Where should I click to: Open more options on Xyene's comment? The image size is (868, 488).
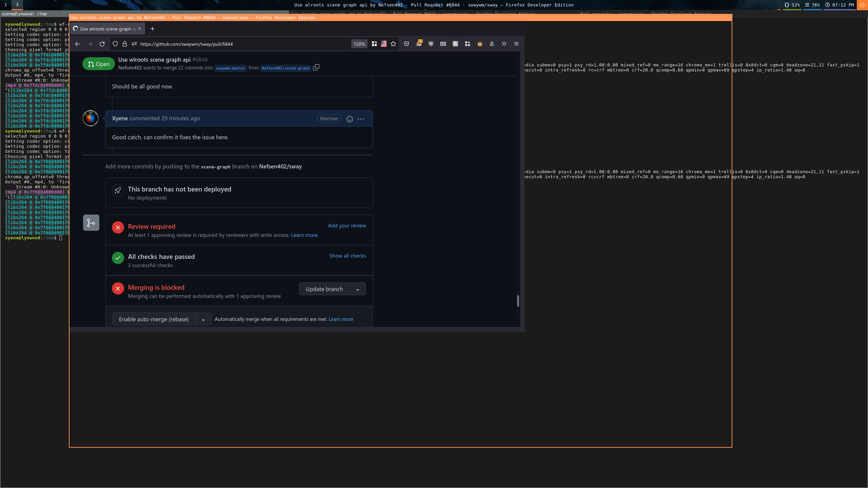(x=361, y=119)
